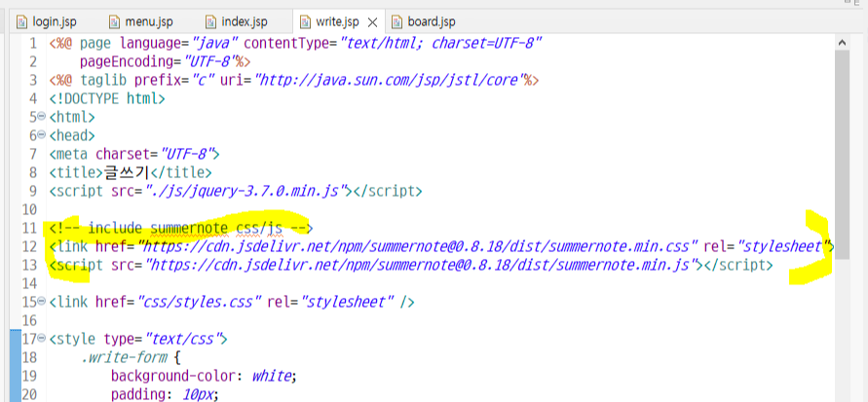
Task: Click line number 1 in gutter
Action: [x=33, y=43]
